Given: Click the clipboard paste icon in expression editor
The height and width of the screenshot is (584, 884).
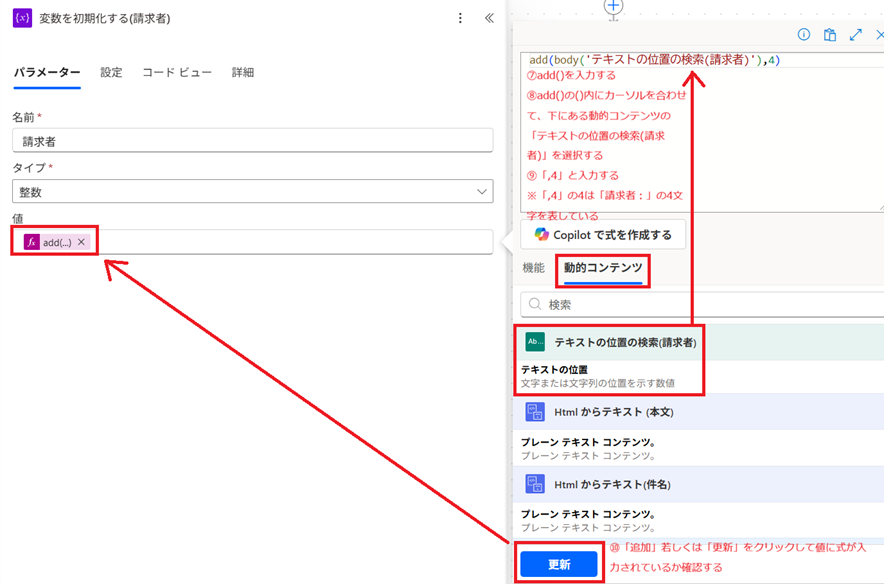Looking at the screenshot, I should point(829,34).
